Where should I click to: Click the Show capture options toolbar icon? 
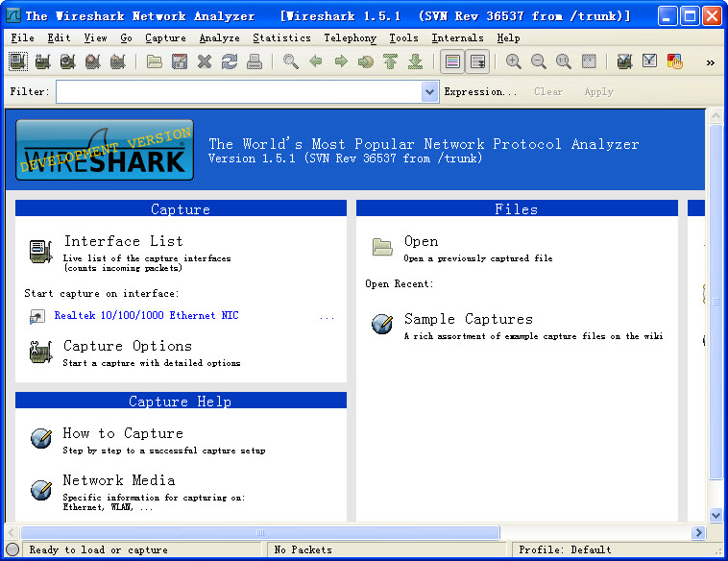point(43,61)
